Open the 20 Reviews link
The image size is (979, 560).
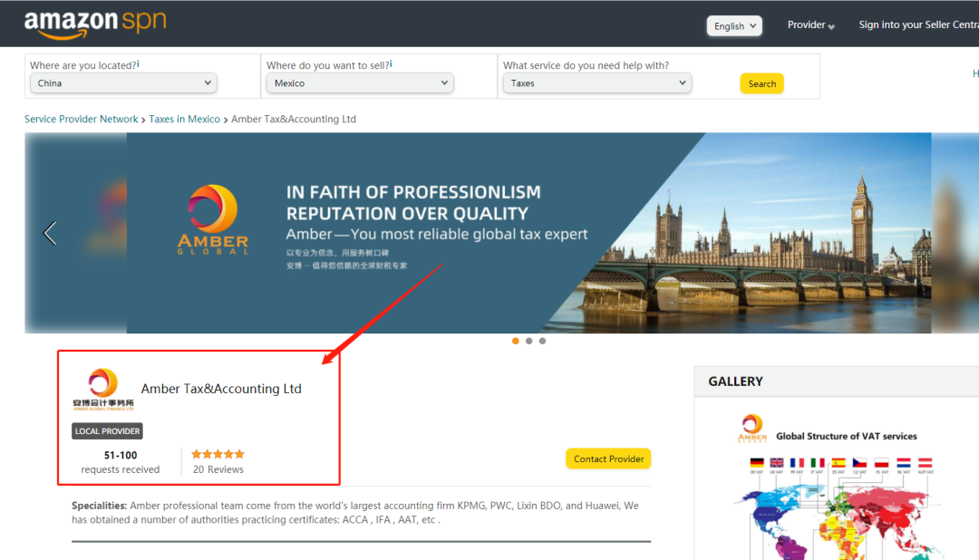coord(218,469)
